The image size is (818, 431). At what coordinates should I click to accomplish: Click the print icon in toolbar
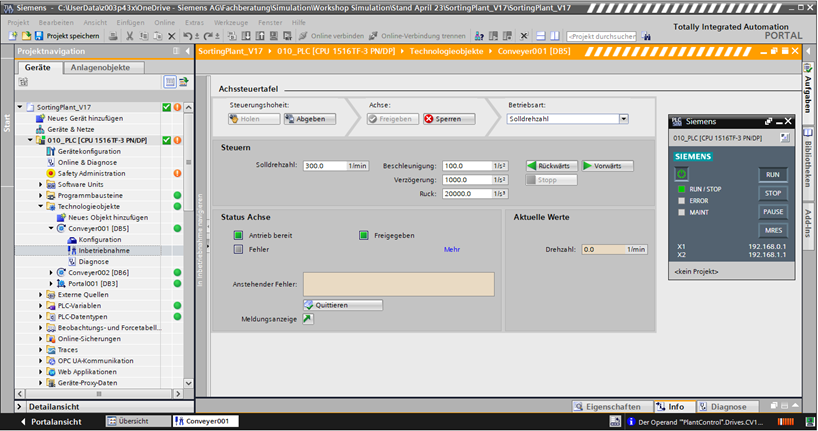[x=113, y=36]
